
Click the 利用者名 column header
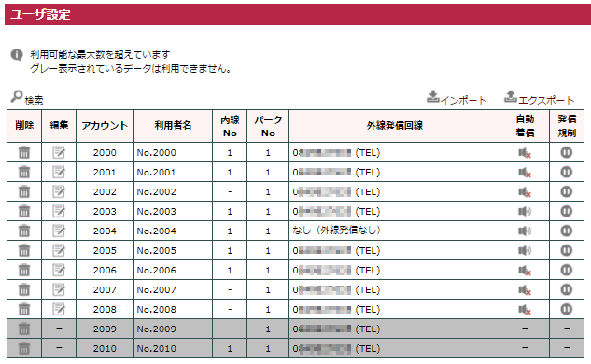(x=173, y=126)
